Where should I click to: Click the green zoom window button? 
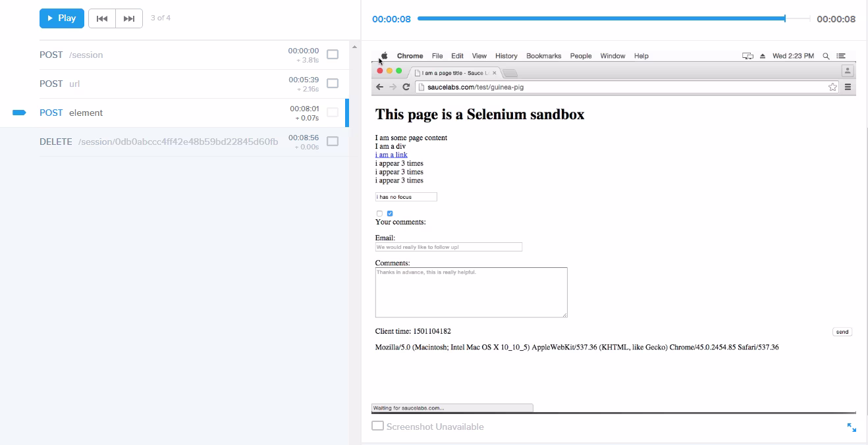pyautogui.click(x=398, y=70)
